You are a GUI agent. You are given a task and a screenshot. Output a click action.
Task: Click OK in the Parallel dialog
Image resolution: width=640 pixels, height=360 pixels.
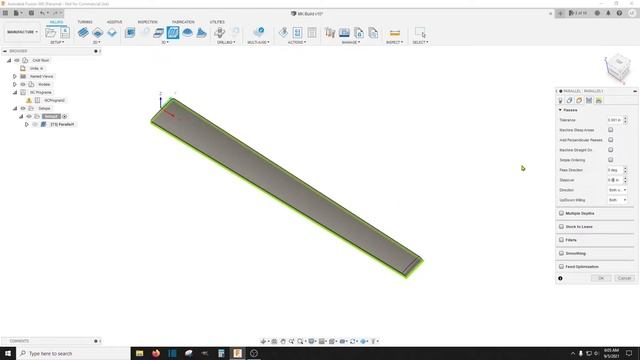[x=601, y=278]
